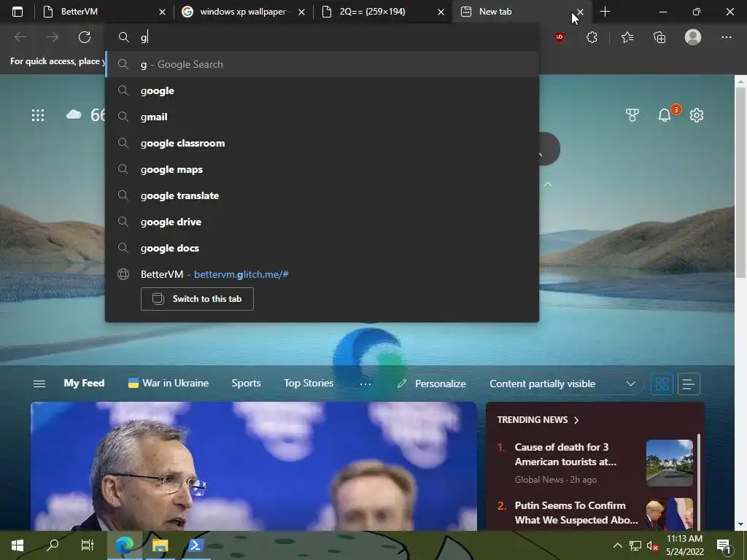Open the feed hamburger menu icon
747x560 pixels.
click(x=39, y=384)
